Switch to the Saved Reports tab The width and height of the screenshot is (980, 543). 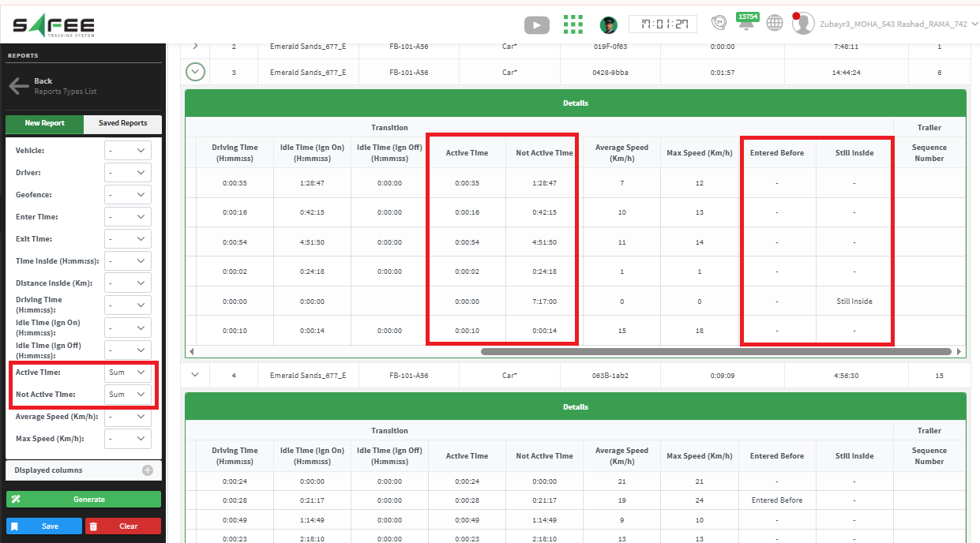122,124
